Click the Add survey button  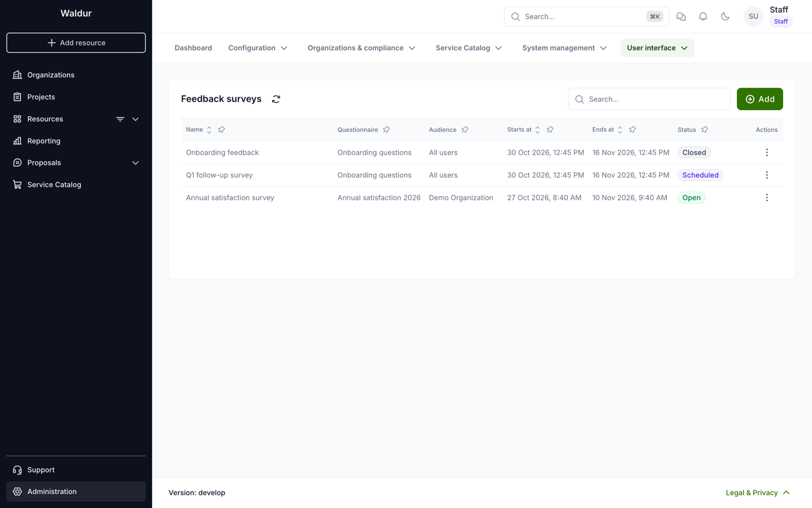click(x=760, y=99)
